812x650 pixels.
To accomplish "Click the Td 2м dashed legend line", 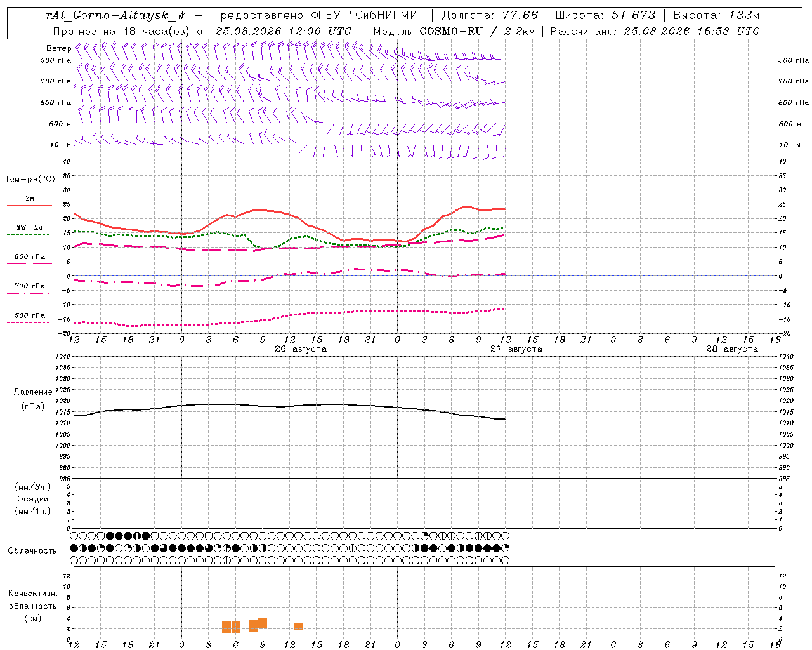I will (x=28, y=234).
